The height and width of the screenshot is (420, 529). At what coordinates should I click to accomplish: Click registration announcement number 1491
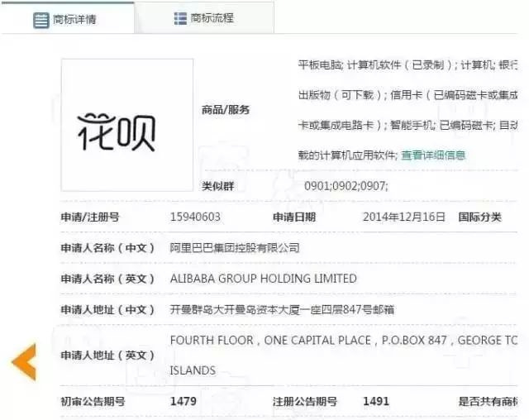tap(376, 402)
